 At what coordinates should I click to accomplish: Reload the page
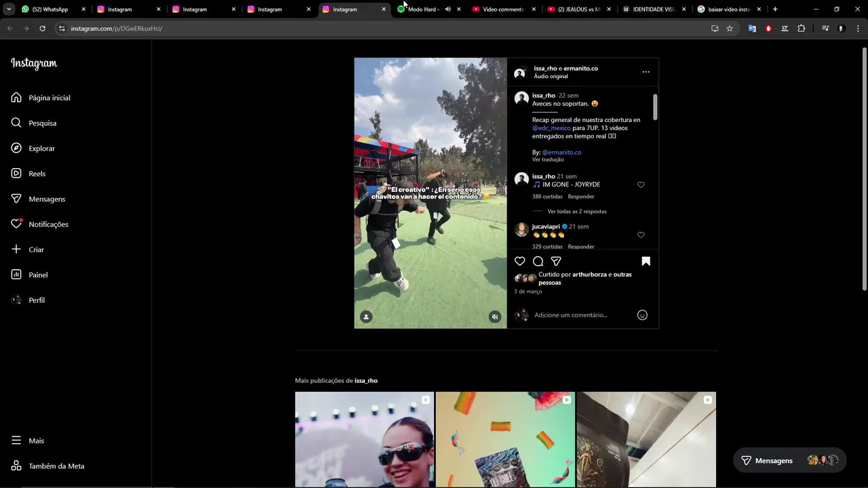coord(42,28)
